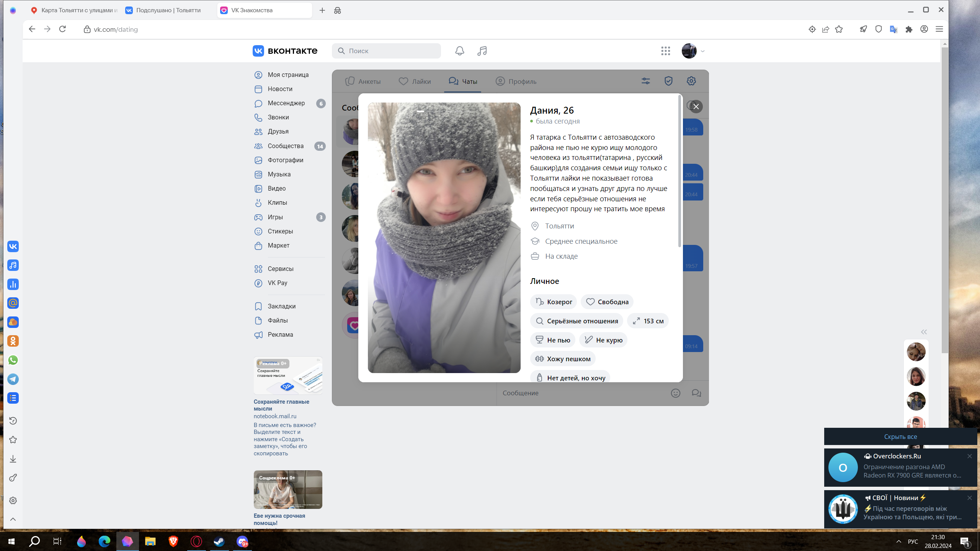Expand profile avatar dropdown arrow
980x551 pixels.
[702, 51]
